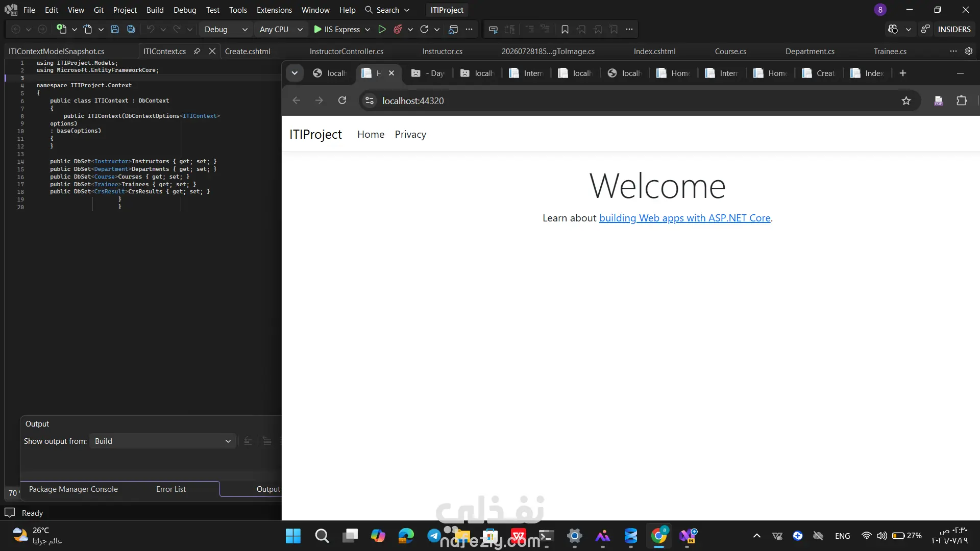Click the building Web apps with ASP.NET Core link
Screen dimensions: 980x551
[685, 218]
